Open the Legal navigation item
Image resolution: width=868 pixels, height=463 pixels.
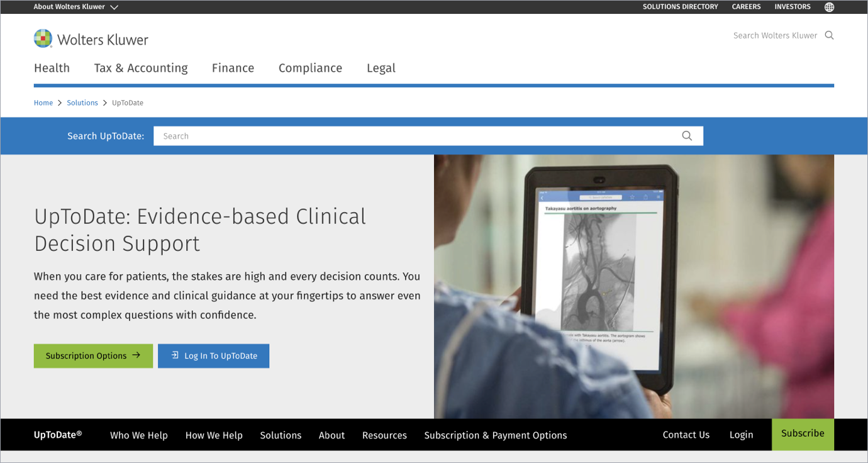(x=381, y=68)
